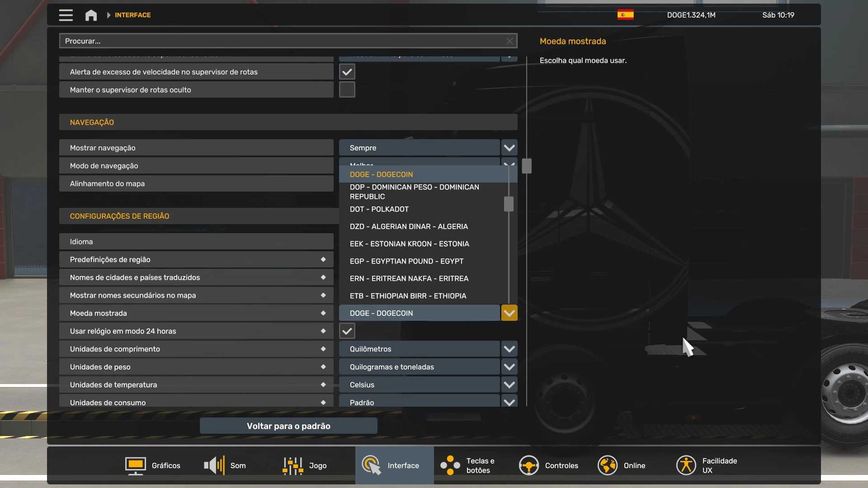The height and width of the screenshot is (488, 868).
Task: Click Voltar para o padrão button
Action: (x=288, y=426)
